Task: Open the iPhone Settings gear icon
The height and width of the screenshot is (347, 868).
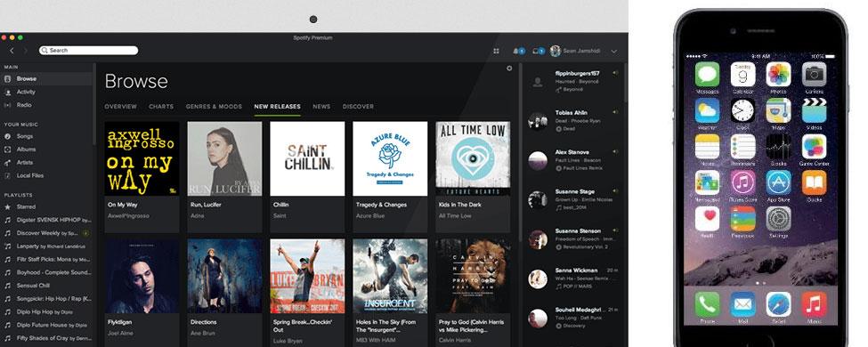Action: pyautogui.click(x=778, y=219)
